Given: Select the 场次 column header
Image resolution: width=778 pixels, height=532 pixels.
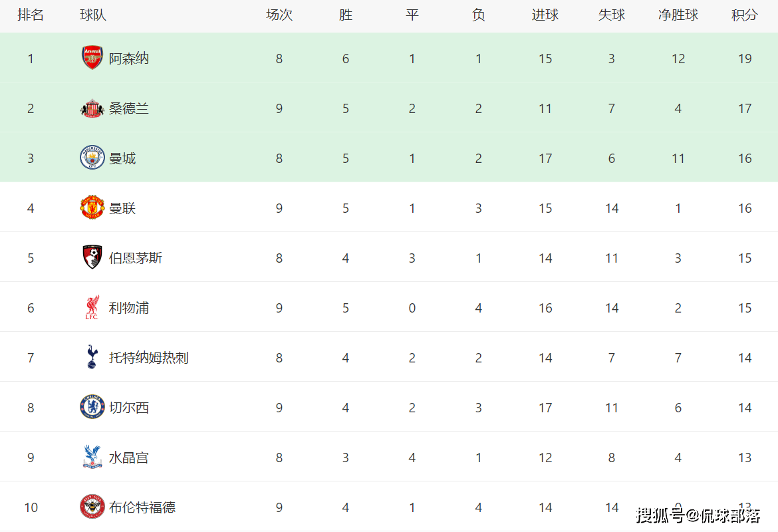Looking at the screenshot, I should 279,15.
